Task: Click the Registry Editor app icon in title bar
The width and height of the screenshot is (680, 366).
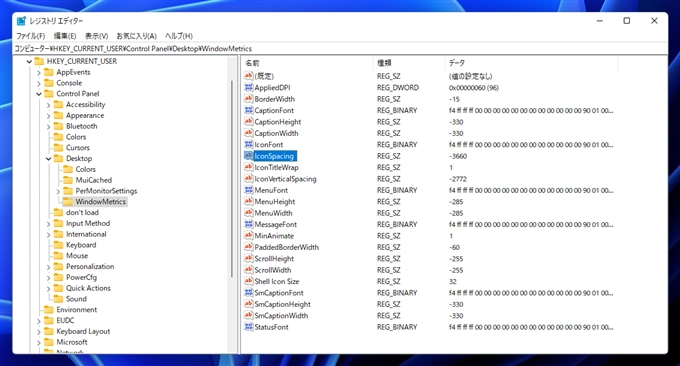Action: [21, 21]
